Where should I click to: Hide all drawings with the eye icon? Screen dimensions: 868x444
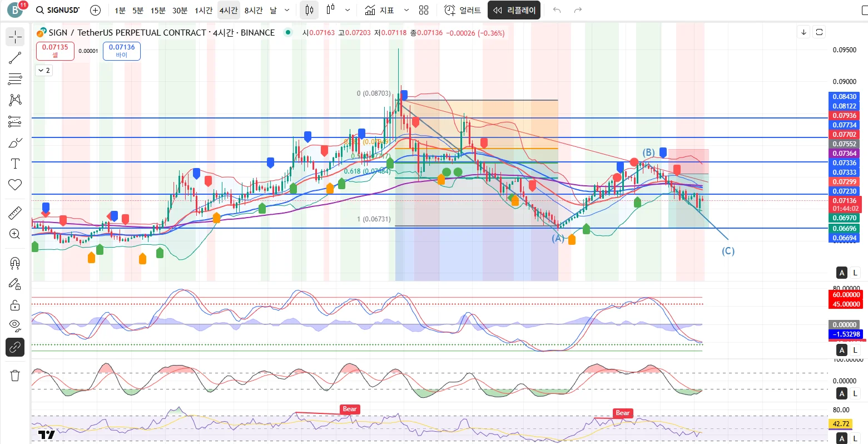click(15, 325)
